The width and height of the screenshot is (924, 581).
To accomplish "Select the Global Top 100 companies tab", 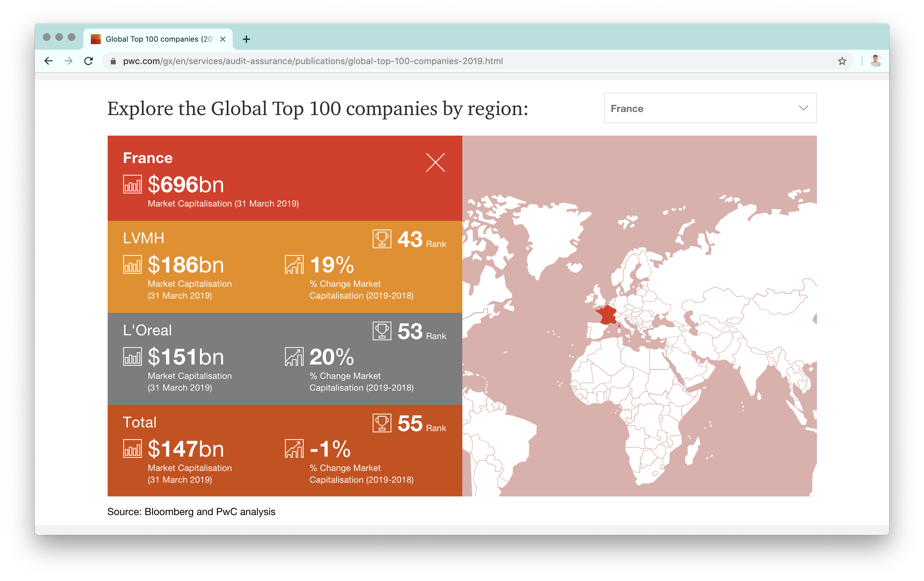I will pos(158,39).
